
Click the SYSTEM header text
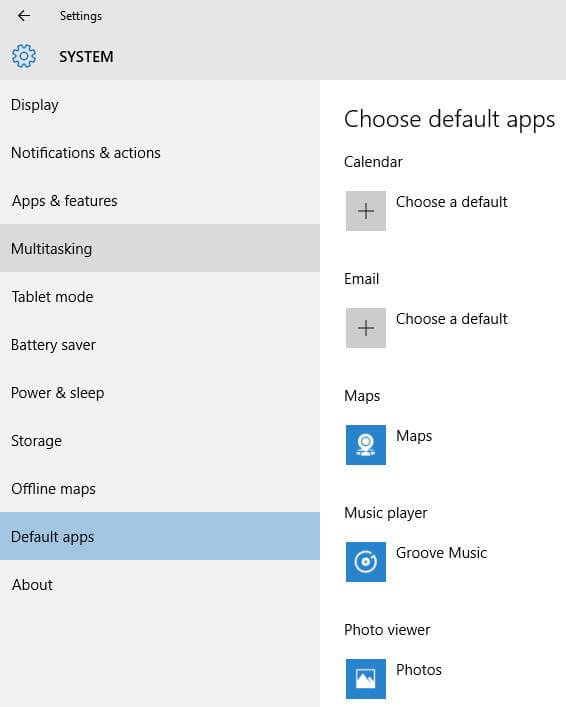86,57
